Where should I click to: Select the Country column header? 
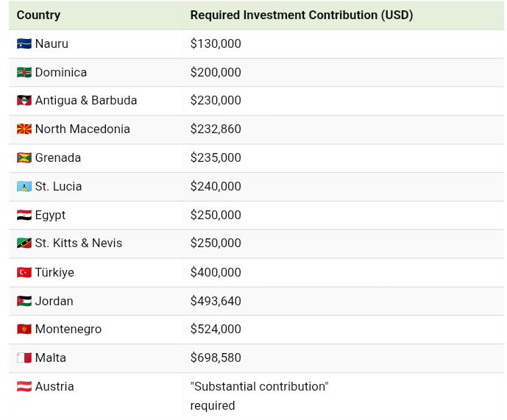click(x=38, y=15)
